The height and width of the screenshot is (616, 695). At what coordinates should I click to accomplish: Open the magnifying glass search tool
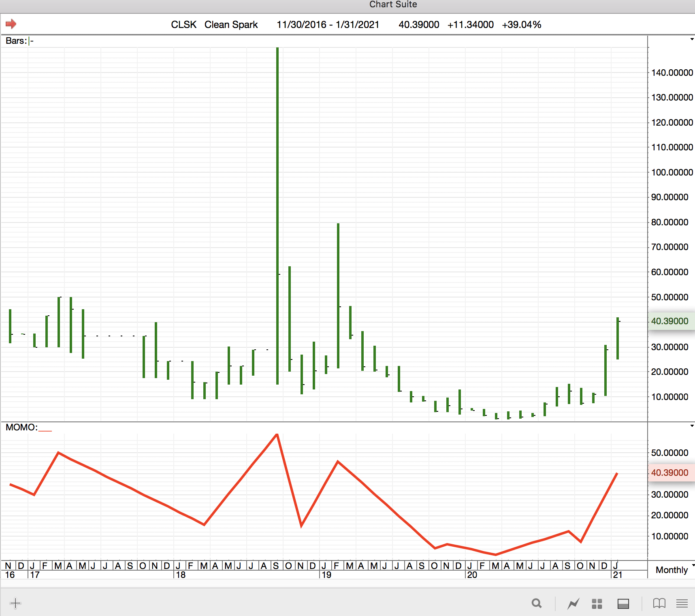click(537, 603)
